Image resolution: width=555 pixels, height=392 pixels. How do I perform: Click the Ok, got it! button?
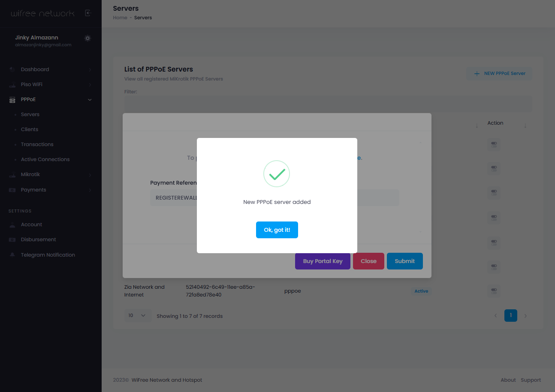point(277,230)
